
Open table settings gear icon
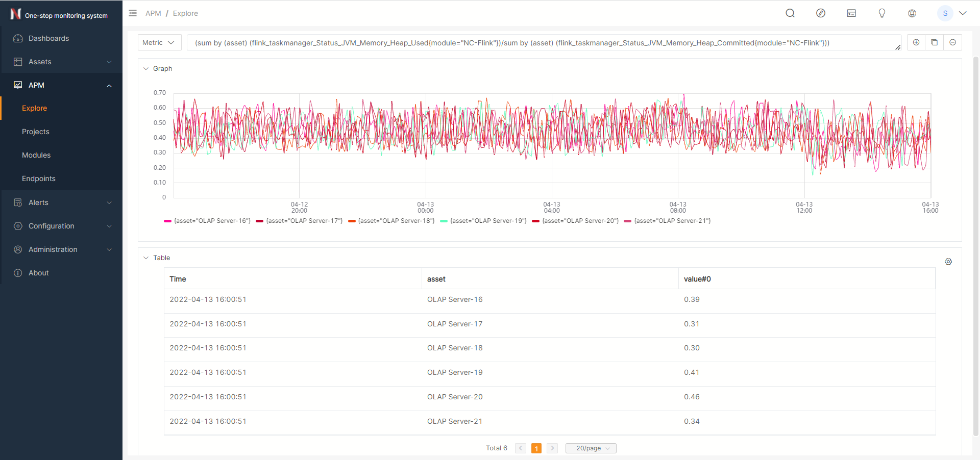[948, 262]
